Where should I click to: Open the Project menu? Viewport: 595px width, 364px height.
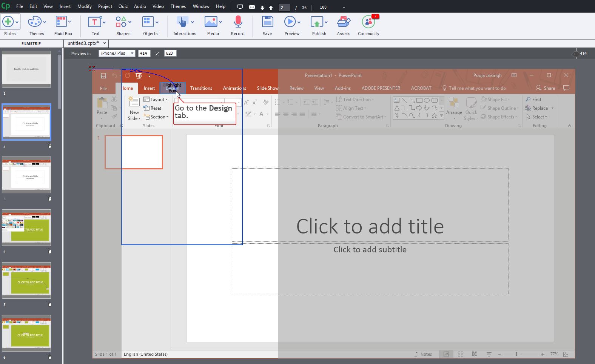point(105,6)
